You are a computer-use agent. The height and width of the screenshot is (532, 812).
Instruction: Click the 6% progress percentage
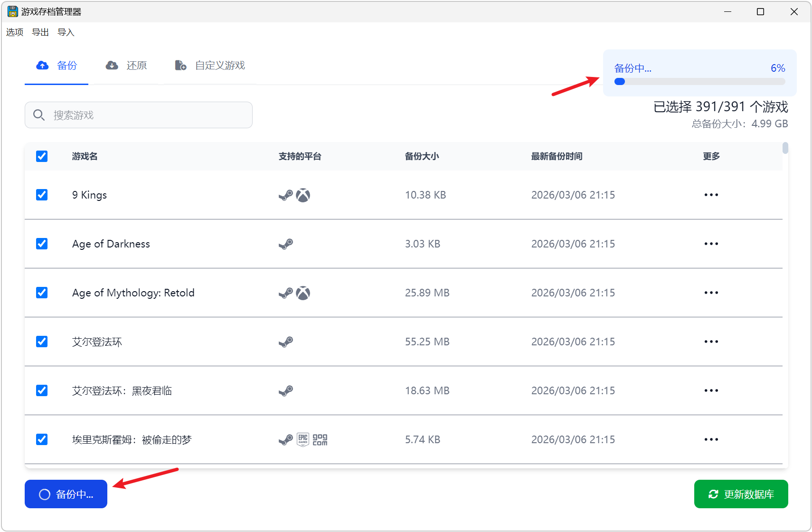coord(778,68)
